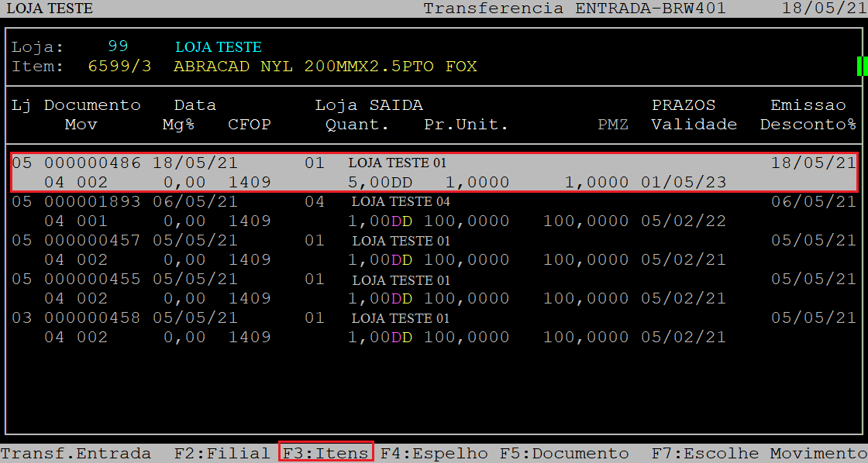Select document 000001893 row
The height and width of the screenshot is (463, 868).
pos(92,201)
